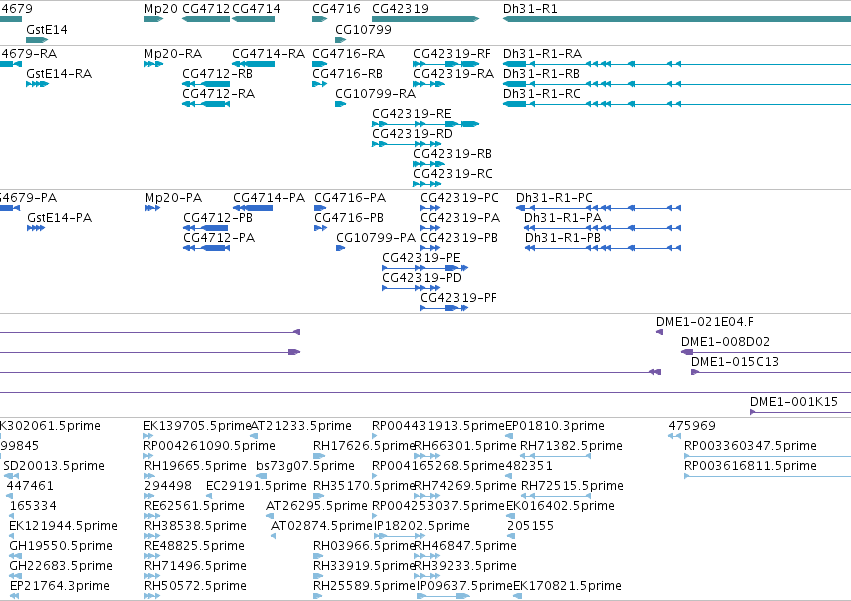Click the EK016402.5prime EST label
Viewport: 851px width, 601px height.
coord(560,506)
